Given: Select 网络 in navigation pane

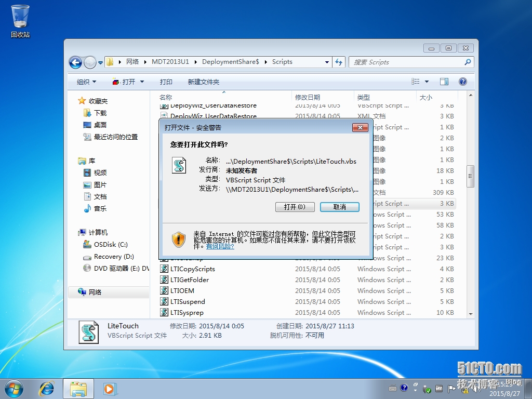Looking at the screenshot, I should [x=109, y=292].
